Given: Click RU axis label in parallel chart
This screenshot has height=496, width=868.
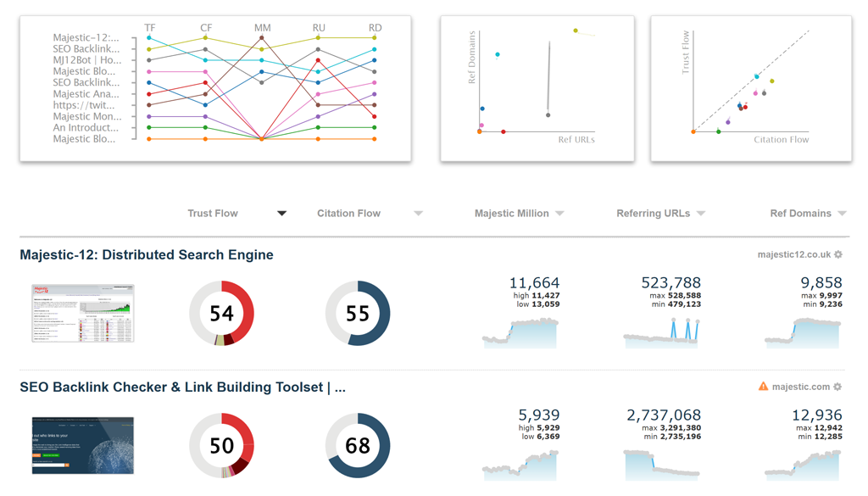Looking at the screenshot, I should pos(319,27).
